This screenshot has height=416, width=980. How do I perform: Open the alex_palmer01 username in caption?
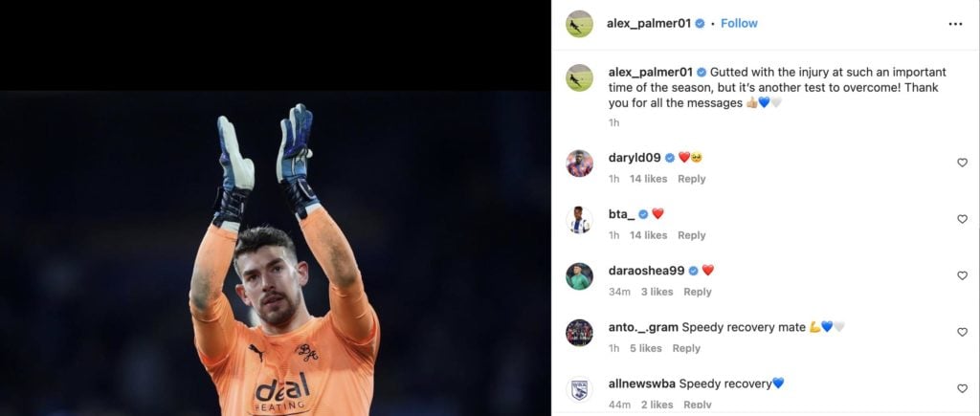[x=650, y=73]
